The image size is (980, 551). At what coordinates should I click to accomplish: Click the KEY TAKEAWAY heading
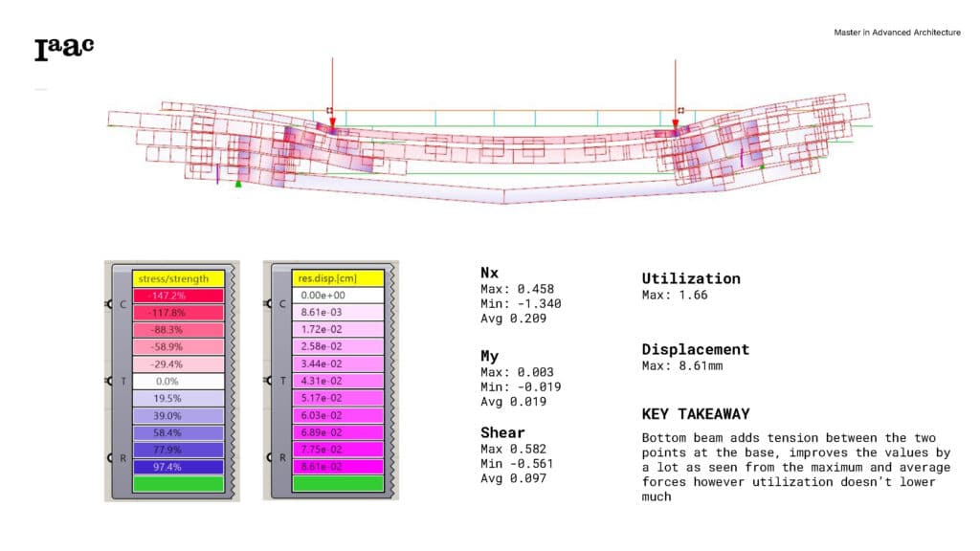(x=695, y=414)
